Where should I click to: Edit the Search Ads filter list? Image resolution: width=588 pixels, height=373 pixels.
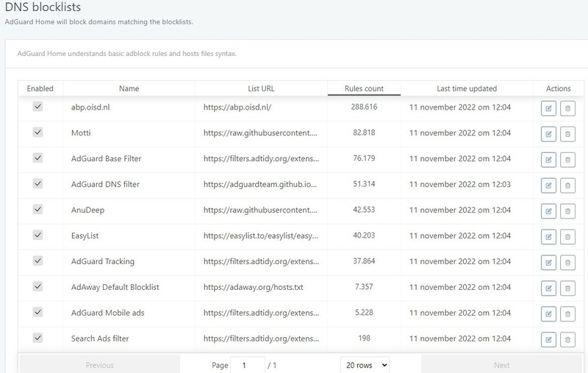[x=548, y=340]
